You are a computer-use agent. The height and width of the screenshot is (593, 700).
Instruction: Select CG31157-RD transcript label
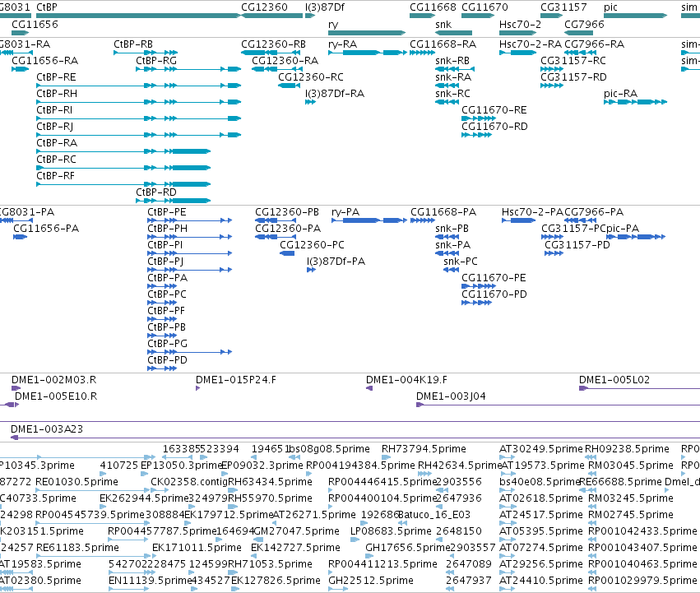573,77
